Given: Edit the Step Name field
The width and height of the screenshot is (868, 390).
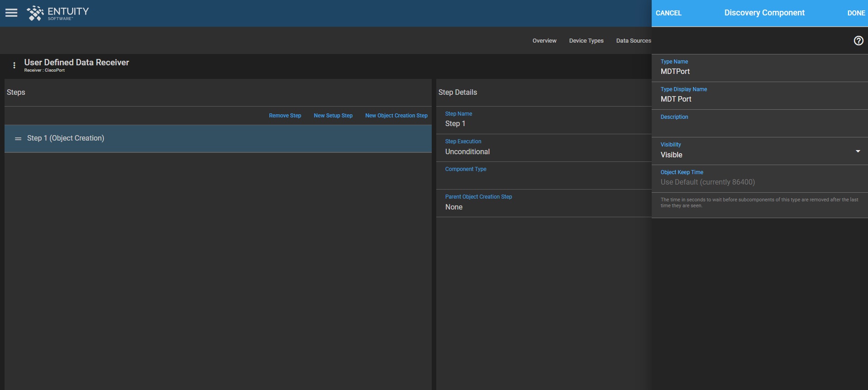Looking at the screenshot, I should tap(544, 120).
